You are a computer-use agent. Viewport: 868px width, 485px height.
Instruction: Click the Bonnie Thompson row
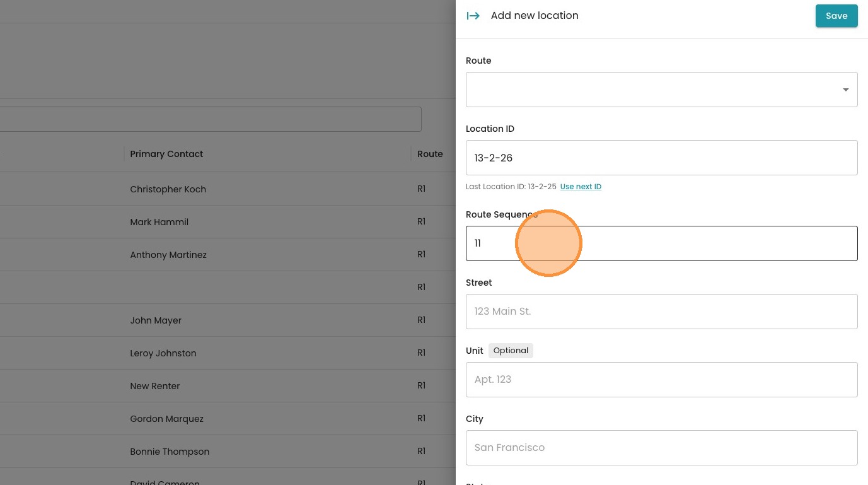point(170,452)
